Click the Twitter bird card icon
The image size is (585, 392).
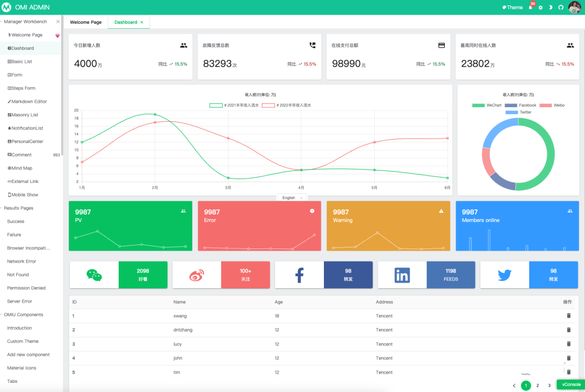click(x=504, y=275)
